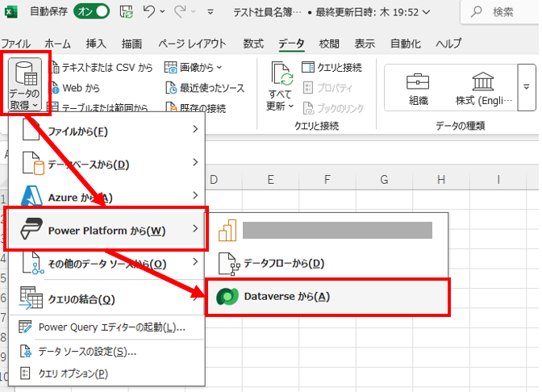Click the ブックのリンク button

pyautogui.click(x=333, y=108)
